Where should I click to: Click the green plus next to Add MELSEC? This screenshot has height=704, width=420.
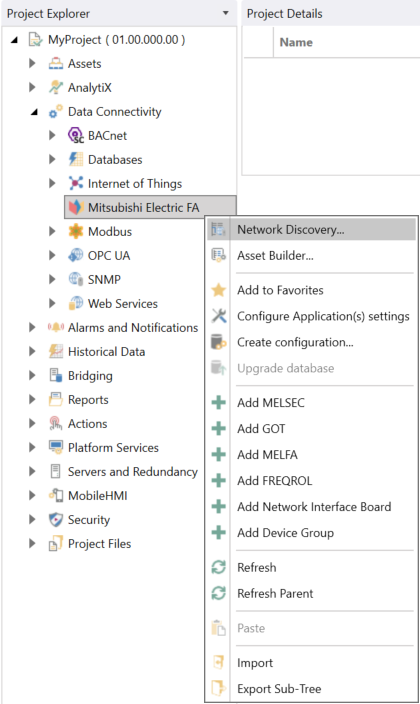[x=219, y=402]
